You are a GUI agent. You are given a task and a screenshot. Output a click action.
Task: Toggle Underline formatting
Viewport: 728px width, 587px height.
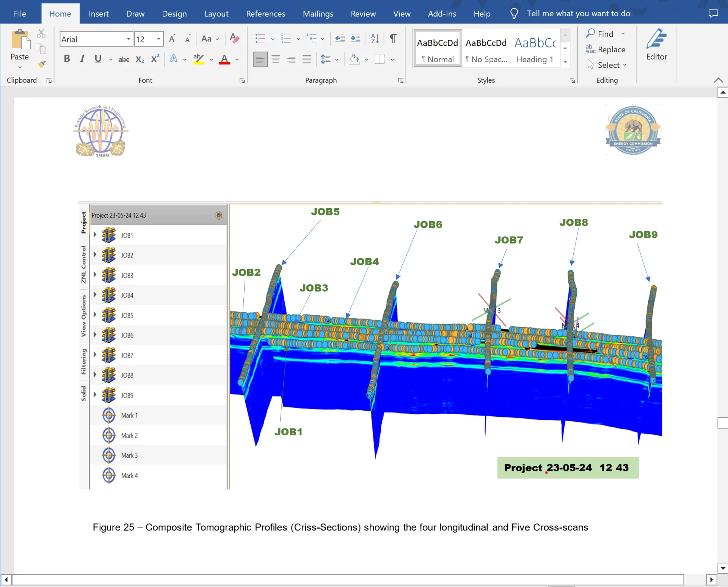[x=98, y=59]
